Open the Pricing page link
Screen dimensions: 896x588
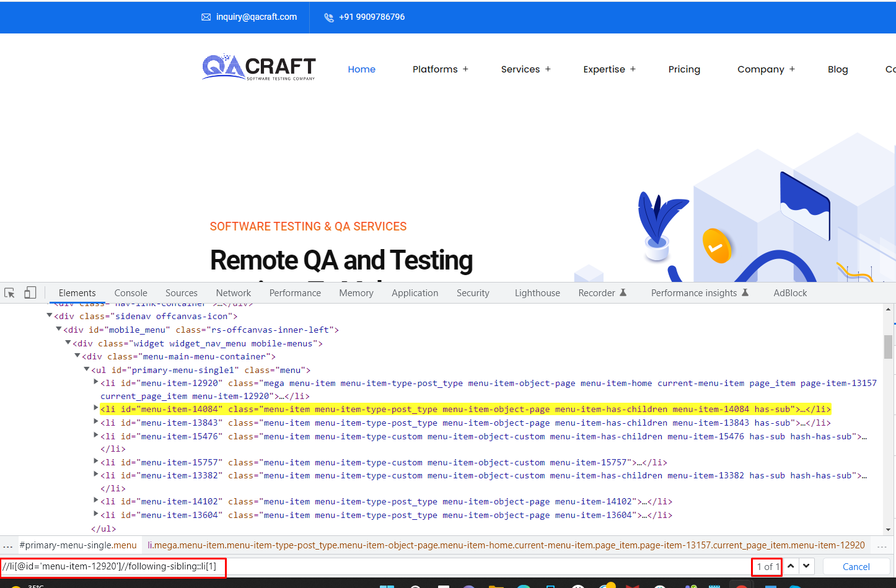pos(684,69)
